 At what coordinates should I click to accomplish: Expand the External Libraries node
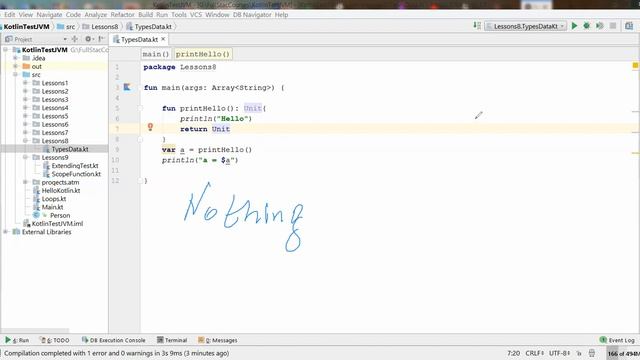6,232
